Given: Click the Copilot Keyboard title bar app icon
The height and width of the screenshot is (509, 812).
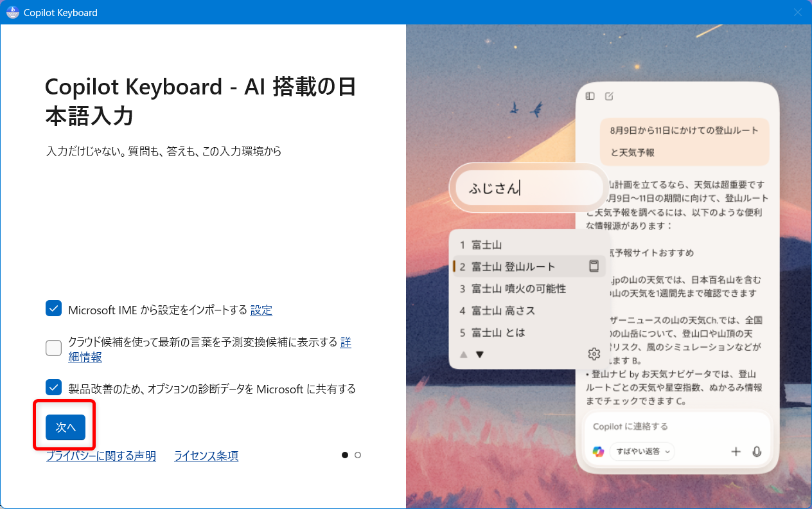Looking at the screenshot, I should [x=12, y=12].
